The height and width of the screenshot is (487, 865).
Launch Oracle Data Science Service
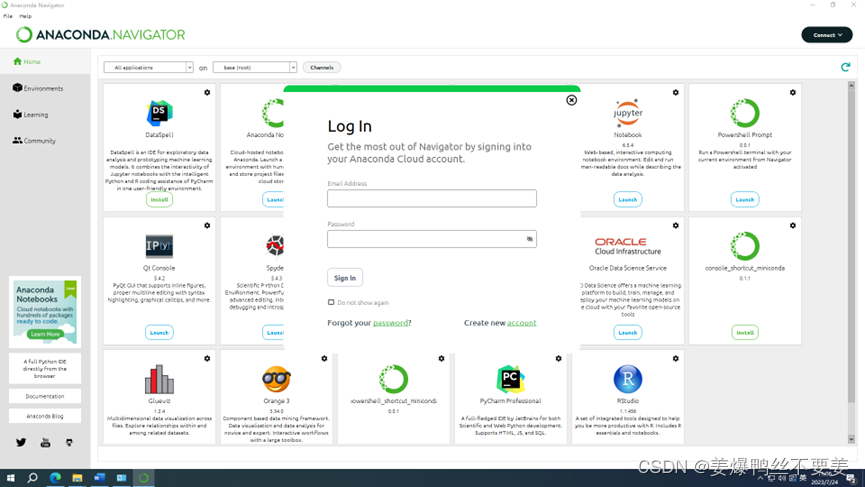pyautogui.click(x=628, y=333)
